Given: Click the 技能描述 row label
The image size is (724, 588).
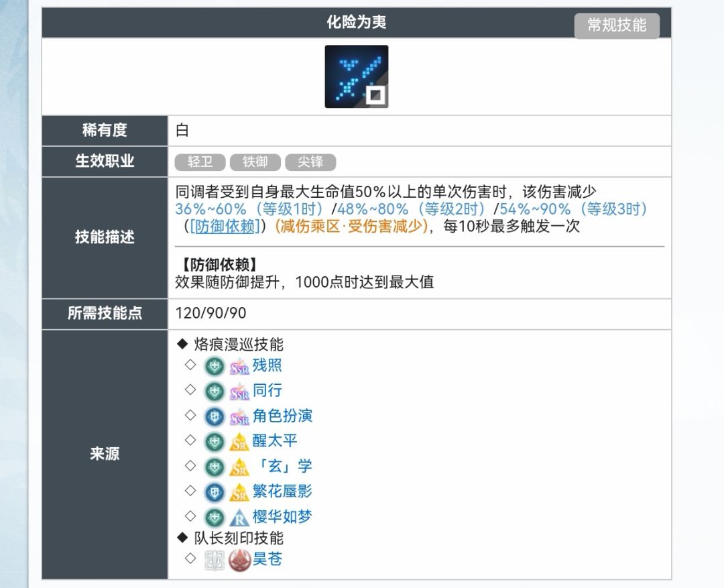Looking at the screenshot, I should (105, 237).
